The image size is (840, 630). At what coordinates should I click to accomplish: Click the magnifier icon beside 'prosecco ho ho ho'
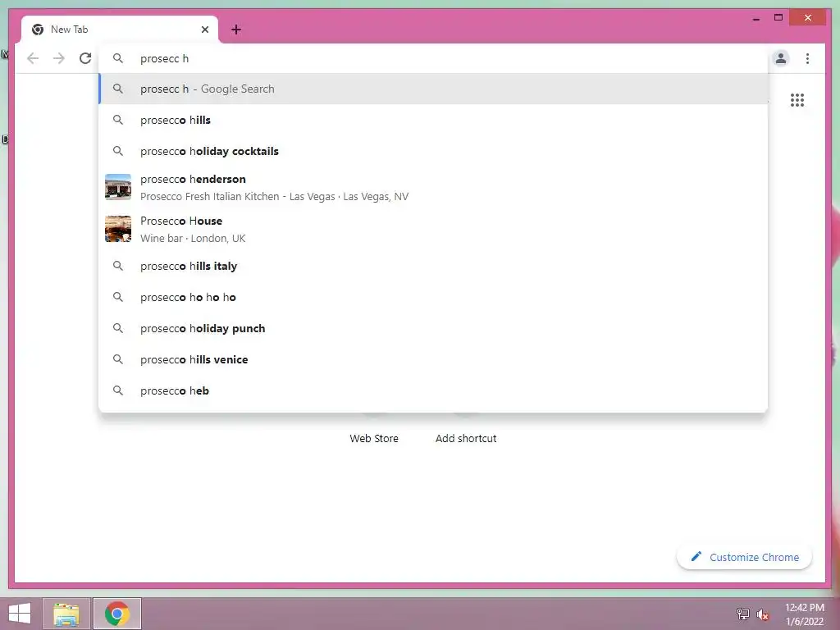pos(118,297)
